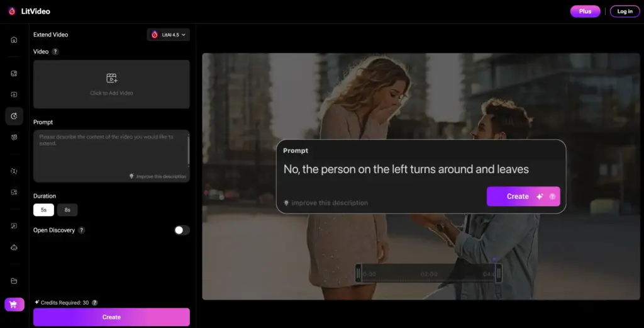Click the 'Extend Video' panel title
This screenshot has height=328, width=644.
pos(50,35)
